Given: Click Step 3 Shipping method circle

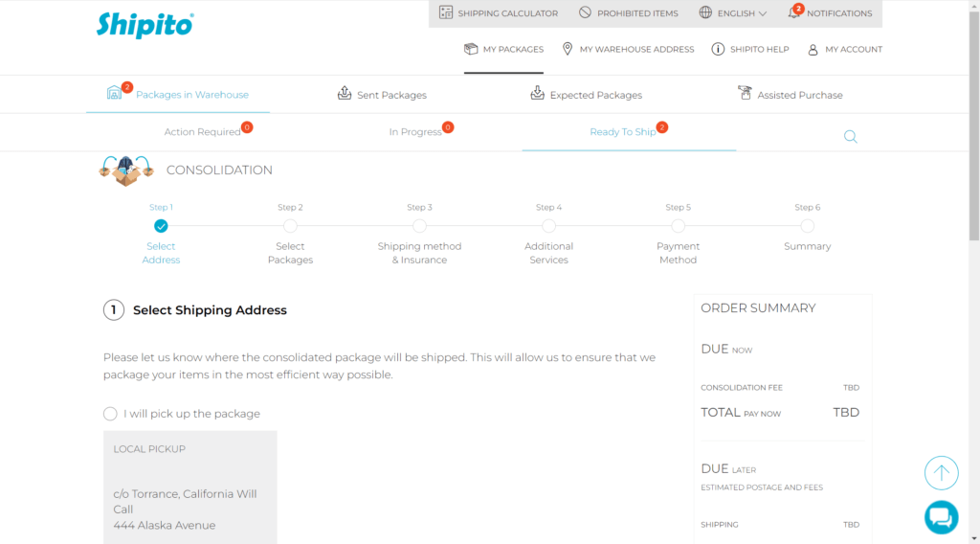Looking at the screenshot, I should pyautogui.click(x=419, y=226).
